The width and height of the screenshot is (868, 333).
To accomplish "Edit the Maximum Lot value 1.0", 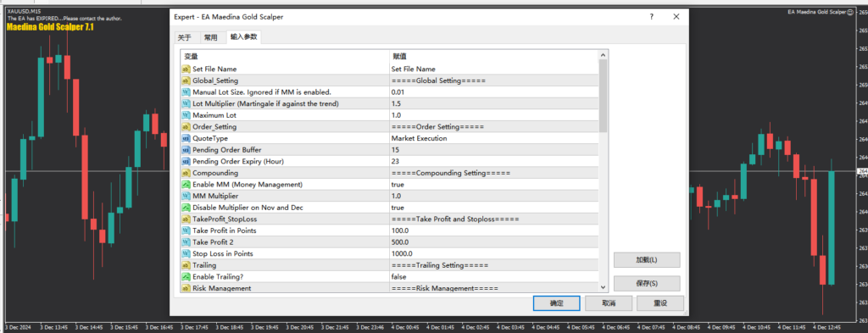I will [x=494, y=115].
